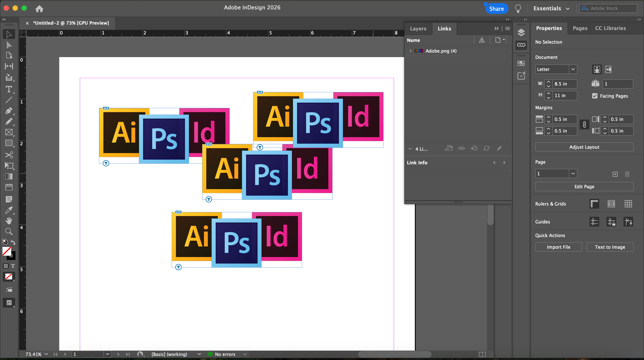Click the Update Link icon
The width and height of the screenshot is (644, 360).
point(486,148)
